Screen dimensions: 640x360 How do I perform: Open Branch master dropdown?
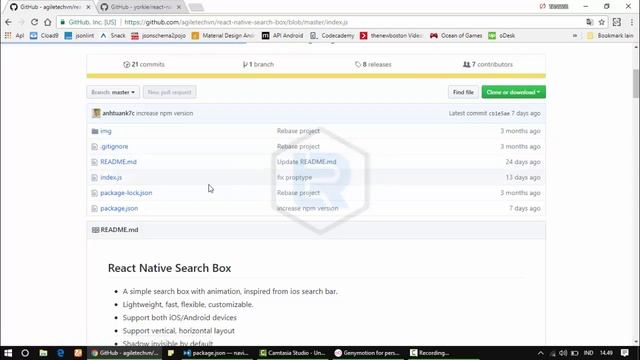(113, 92)
